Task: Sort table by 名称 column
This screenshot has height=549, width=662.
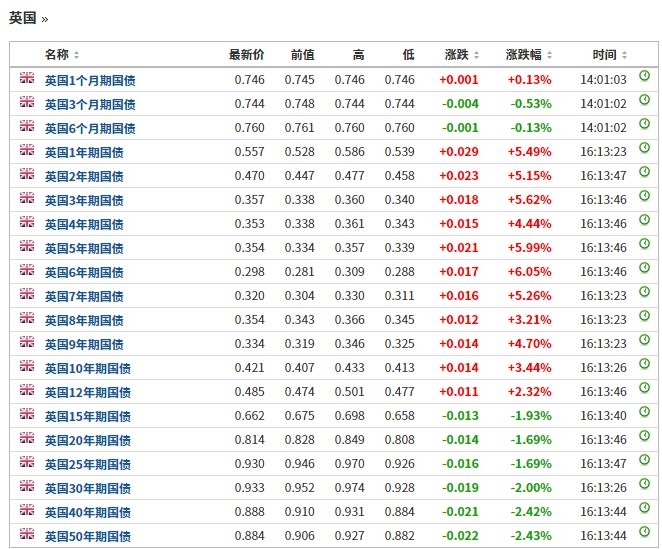Action: 62,54
